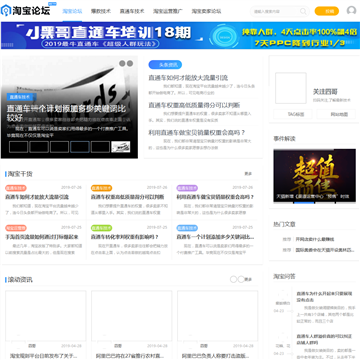Open card 直通车转化率对权重有影响吗？

[x=125, y=237]
